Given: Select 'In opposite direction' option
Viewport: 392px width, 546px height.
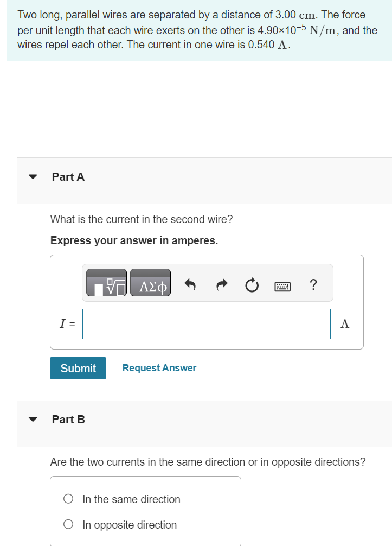Looking at the screenshot, I should pos(68,524).
